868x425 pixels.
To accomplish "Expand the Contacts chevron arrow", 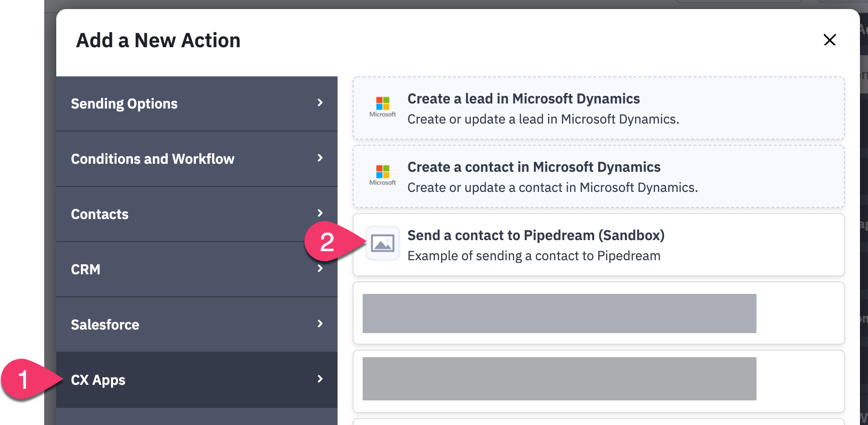I will click(x=320, y=213).
